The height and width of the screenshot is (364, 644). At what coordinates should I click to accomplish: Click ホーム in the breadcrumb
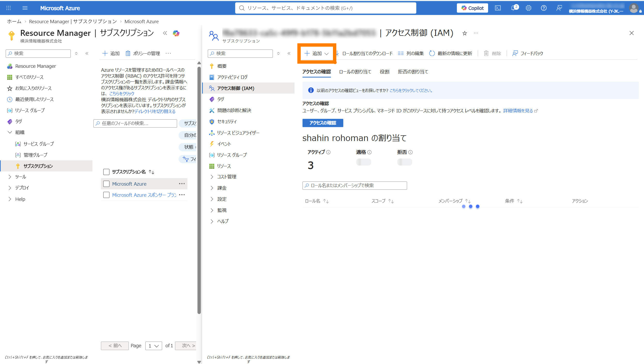click(x=14, y=21)
